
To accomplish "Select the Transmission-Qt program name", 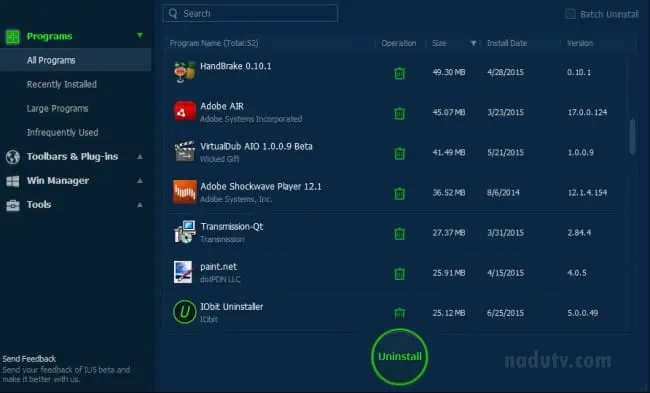I will tap(232, 226).
